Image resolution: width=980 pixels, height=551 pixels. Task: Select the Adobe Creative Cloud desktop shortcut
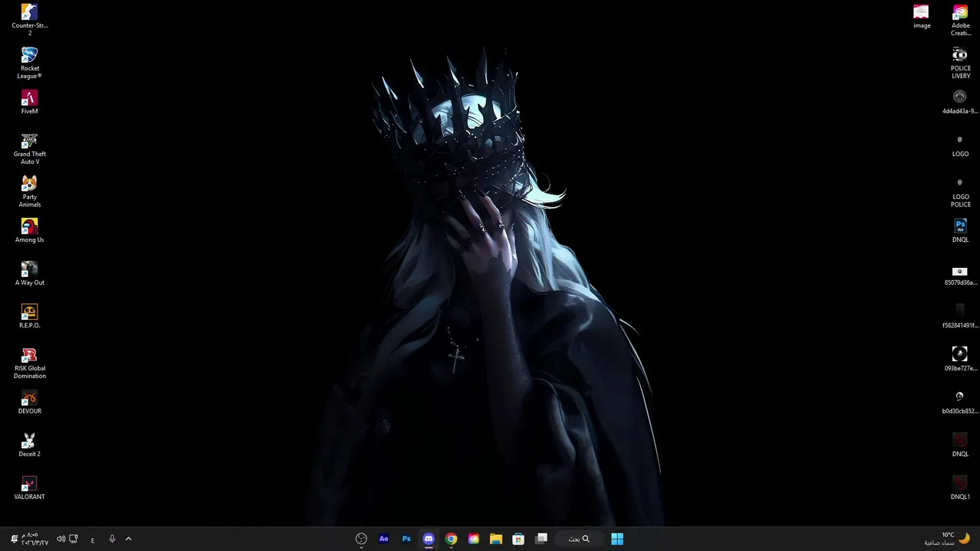point(960,20)
